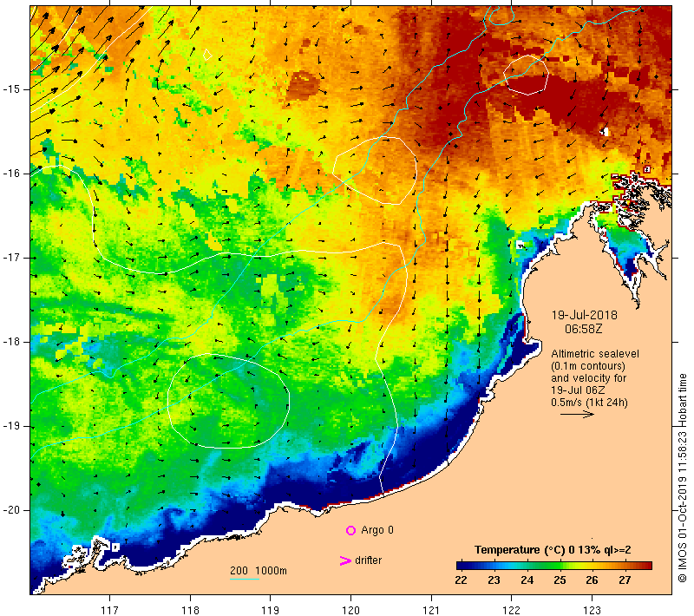Click the -20 latitude axis label

(x=11, y=510)
